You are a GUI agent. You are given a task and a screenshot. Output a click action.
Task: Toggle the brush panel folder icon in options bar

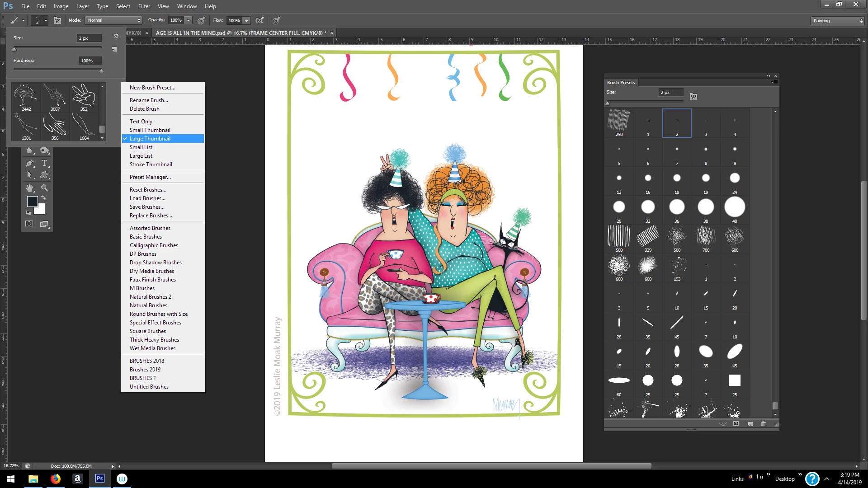(57, 20)
